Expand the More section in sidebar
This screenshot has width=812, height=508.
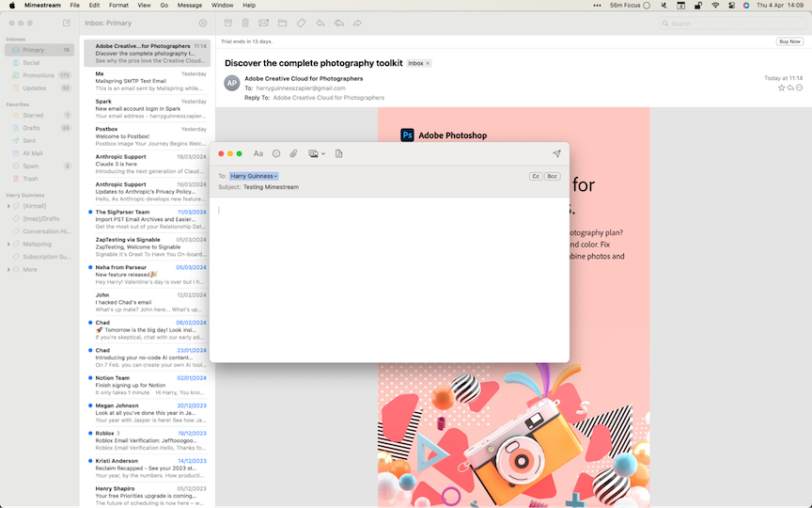point(8,270)
